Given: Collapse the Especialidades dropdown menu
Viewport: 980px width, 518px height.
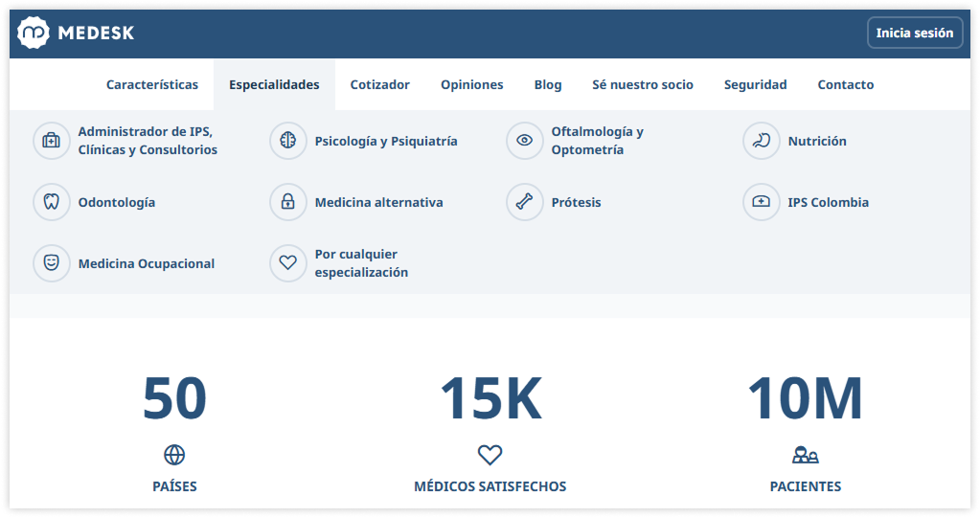Looking at the screenshot, I should click(274, 85).
